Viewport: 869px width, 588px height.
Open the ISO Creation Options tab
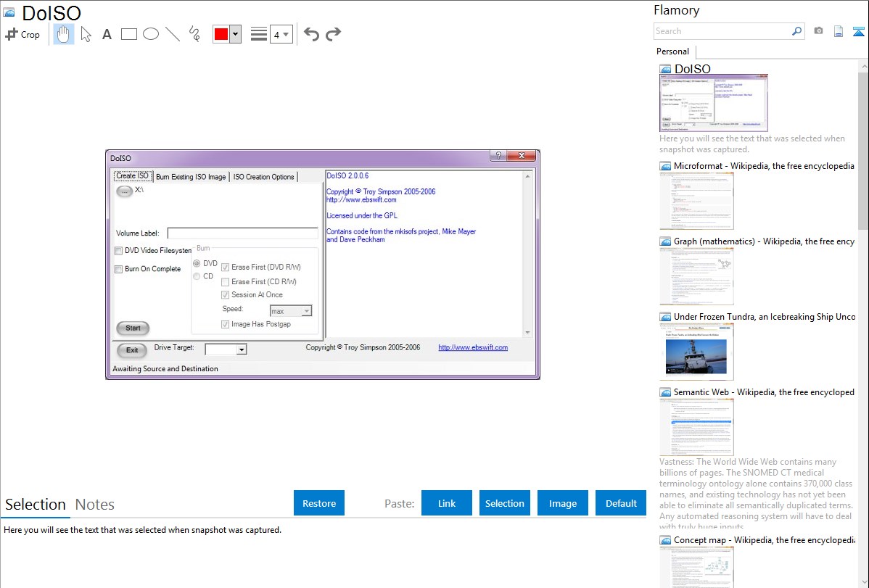(263, 177)
